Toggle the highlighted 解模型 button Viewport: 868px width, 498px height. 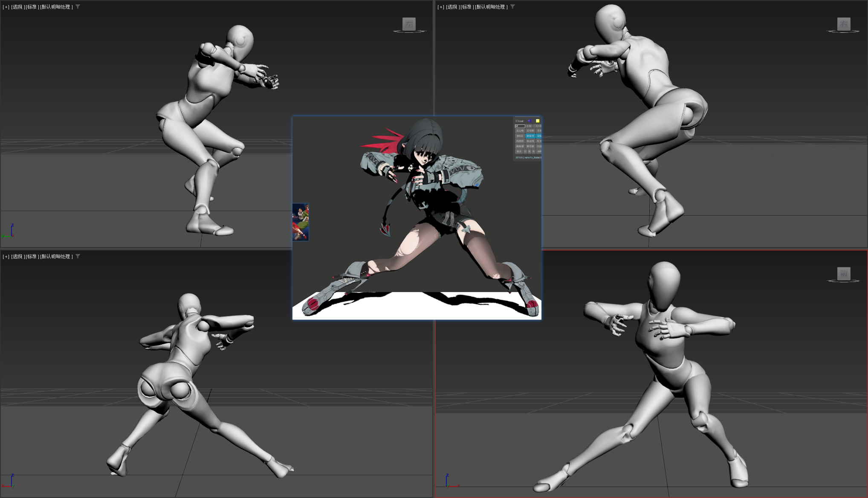tap(530, 136)
